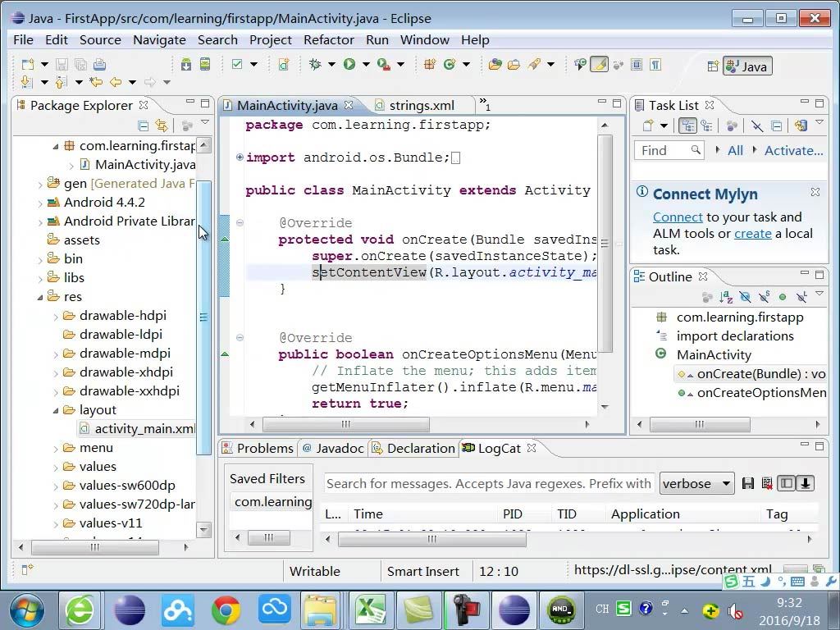This screenshot has width=840, height=630.
Task: Switch to the strings.xml editor tab
Action: coord(421,106)
